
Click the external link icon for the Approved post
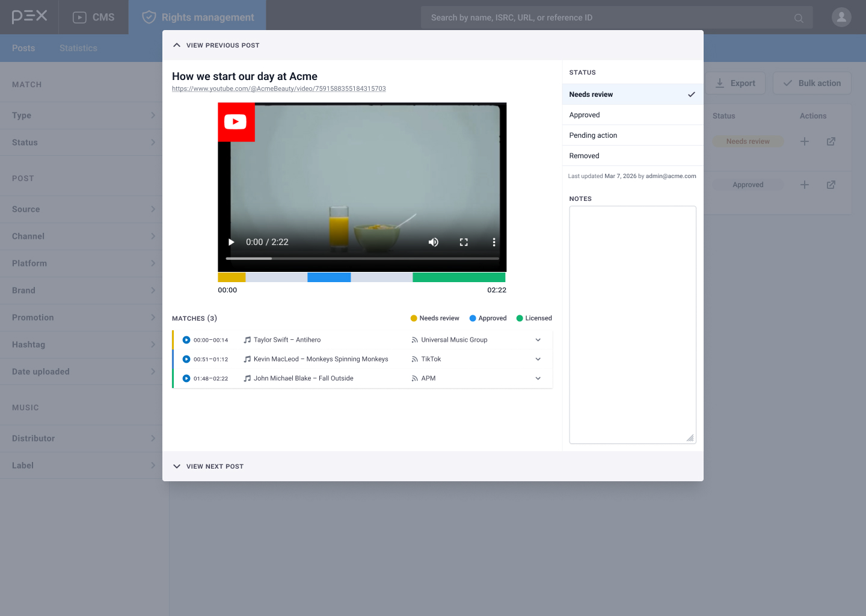coord(831,185)
